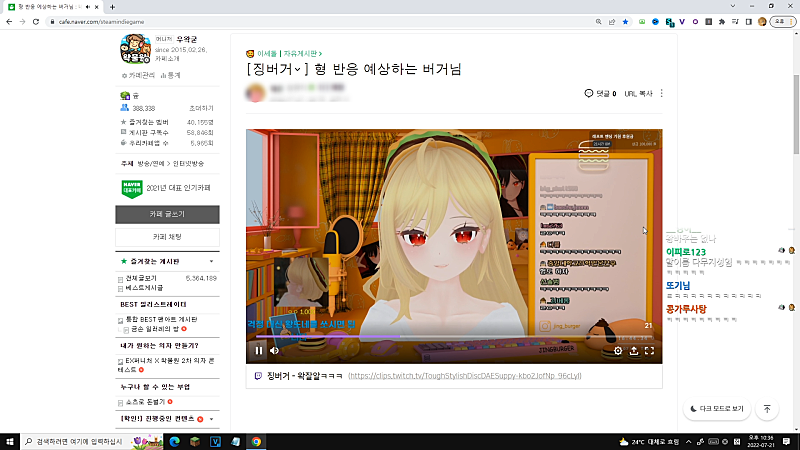The image size is (800, 450).
Task: Mute the video player volume
Action: tap(275, 350)
